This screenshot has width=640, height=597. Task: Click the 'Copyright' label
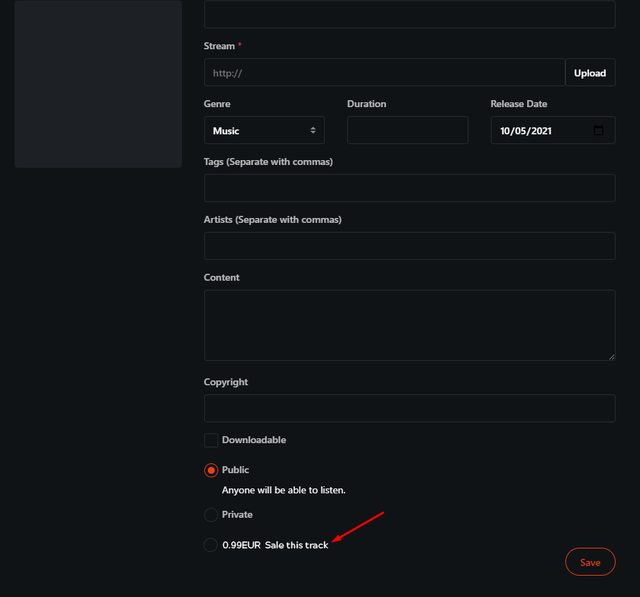[x=226, y=382]
